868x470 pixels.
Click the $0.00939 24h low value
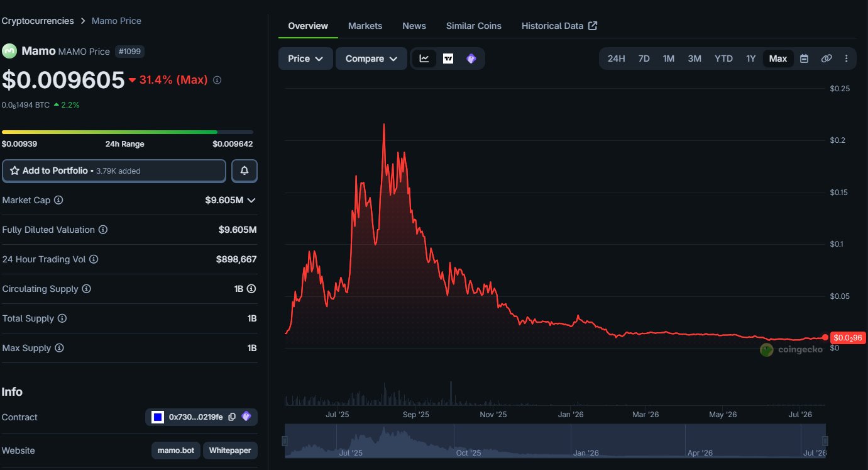pyautogui.click(x=19, y=144)
